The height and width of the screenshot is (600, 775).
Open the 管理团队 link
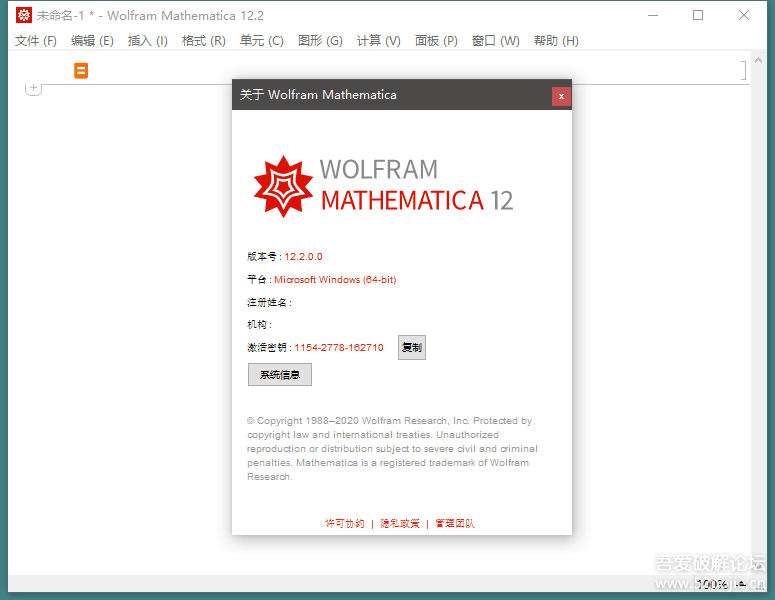(x=455, y=523)
